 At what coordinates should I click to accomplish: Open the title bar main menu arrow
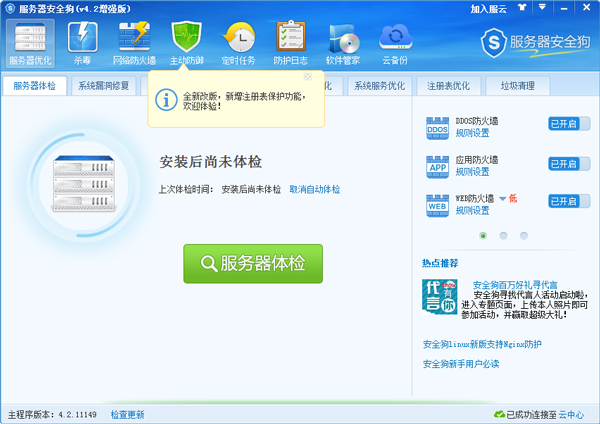pyautogui.click(x=541, y=8)
